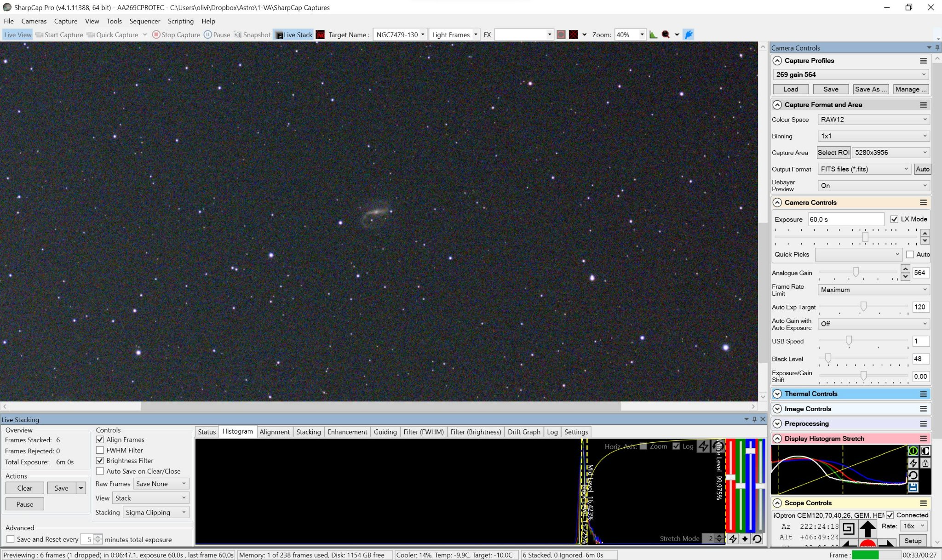Toggle the Connected checkbox in Scope Controls
This screenshot has width=942, height=560.
tap(890, 515)
